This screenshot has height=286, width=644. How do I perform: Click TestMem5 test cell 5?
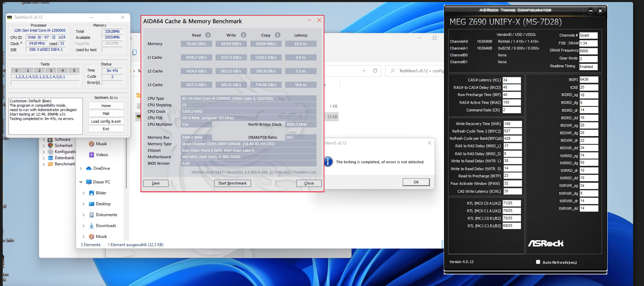[x=74, y=70]
